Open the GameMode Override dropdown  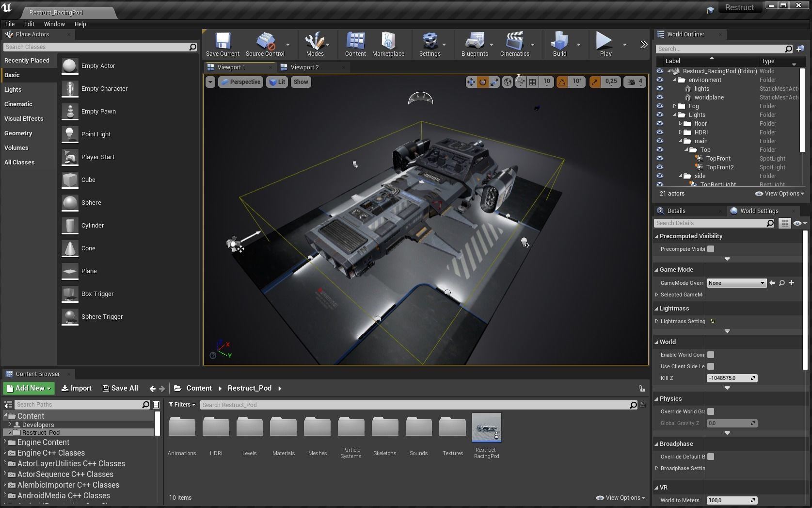(736, 283)
